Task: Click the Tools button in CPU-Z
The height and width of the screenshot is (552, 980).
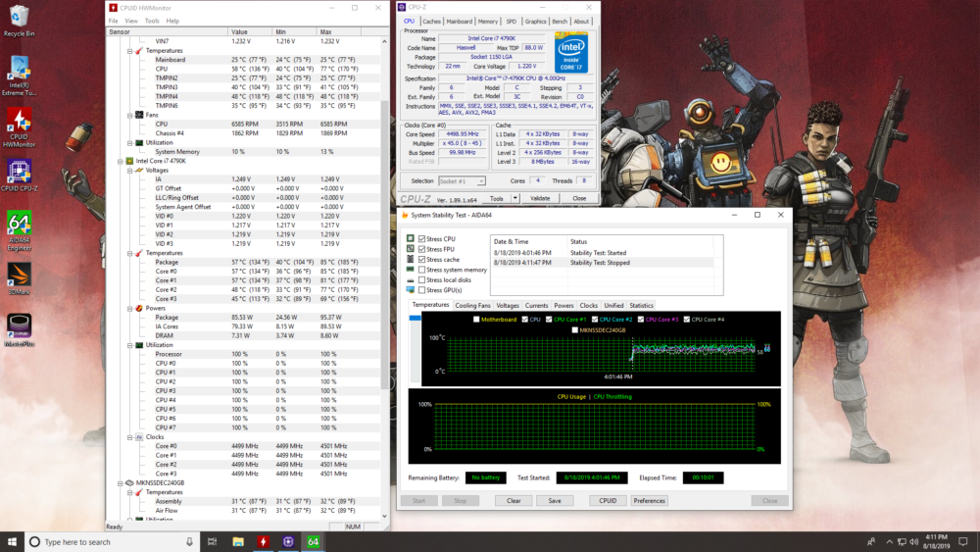Action: pos(496,199)
